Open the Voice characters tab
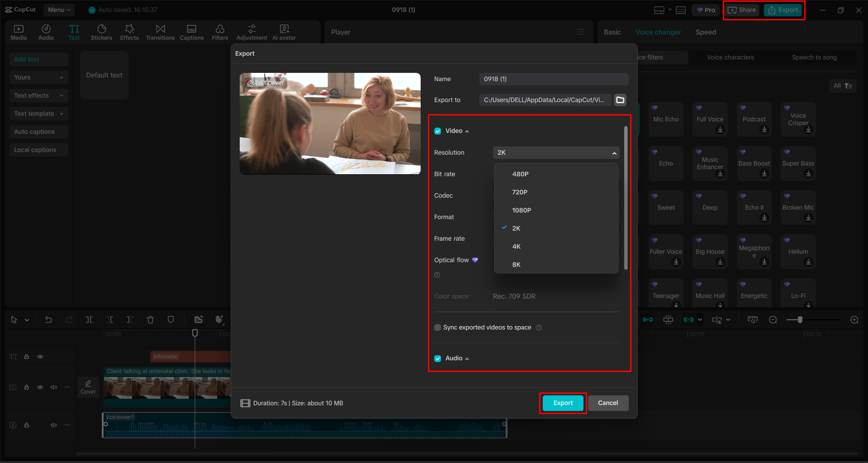This screenshot has height=463, width=868. 730,57
